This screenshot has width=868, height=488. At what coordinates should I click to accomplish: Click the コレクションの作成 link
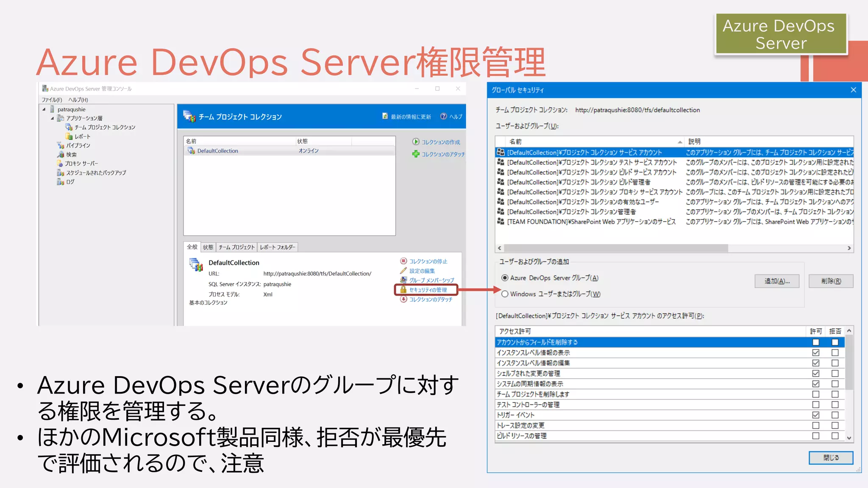(441, 142)
